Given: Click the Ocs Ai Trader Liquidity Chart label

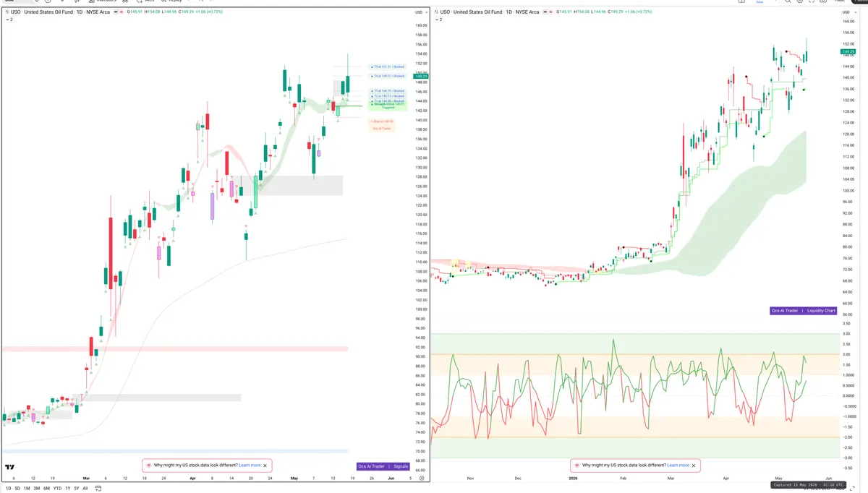Looking at the screenshot, I should [x=804, y=311].
